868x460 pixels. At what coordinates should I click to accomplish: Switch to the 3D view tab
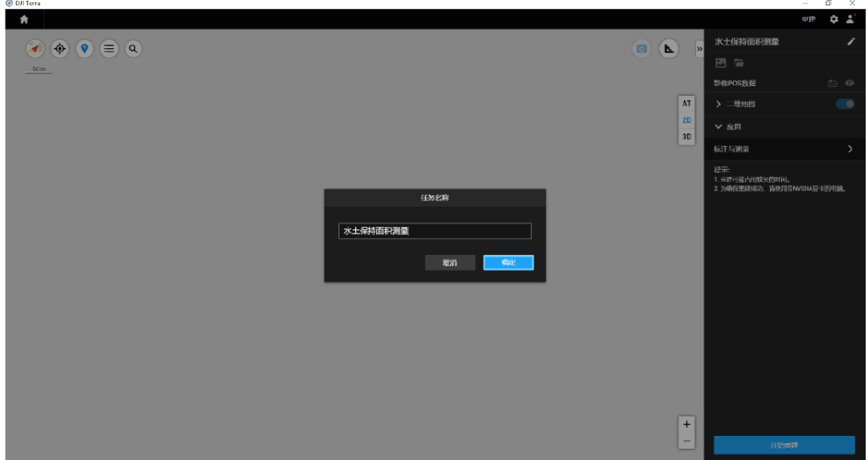click(x=686, y=137)
